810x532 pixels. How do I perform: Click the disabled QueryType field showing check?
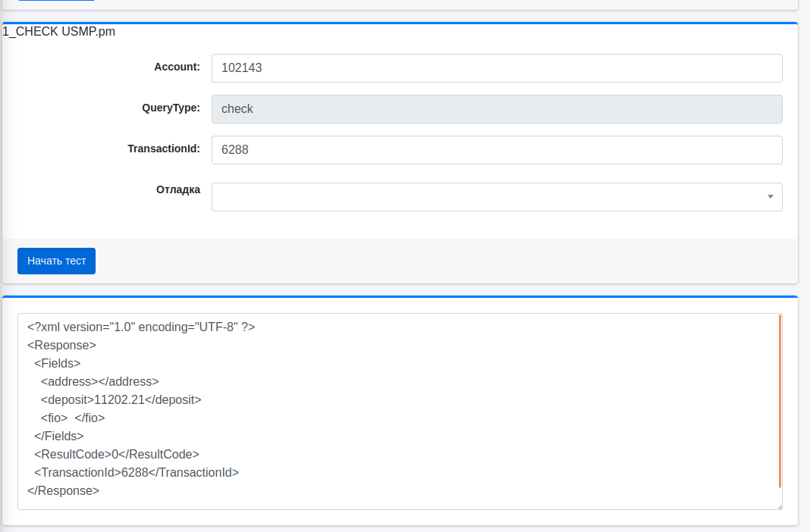[x=496, y=109]
